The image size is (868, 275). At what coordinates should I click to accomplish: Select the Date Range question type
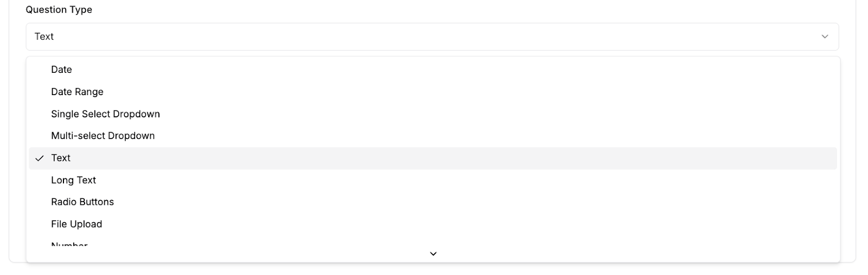(x=77, y=92)
